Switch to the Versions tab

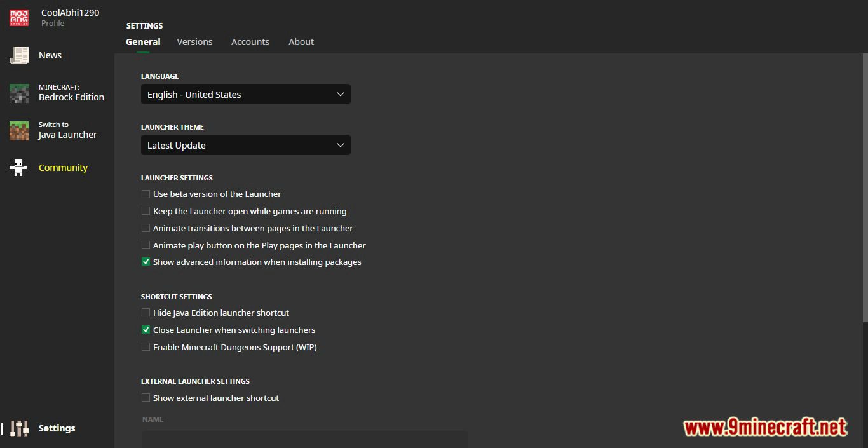pyautogui.click(x=194, y=41)
